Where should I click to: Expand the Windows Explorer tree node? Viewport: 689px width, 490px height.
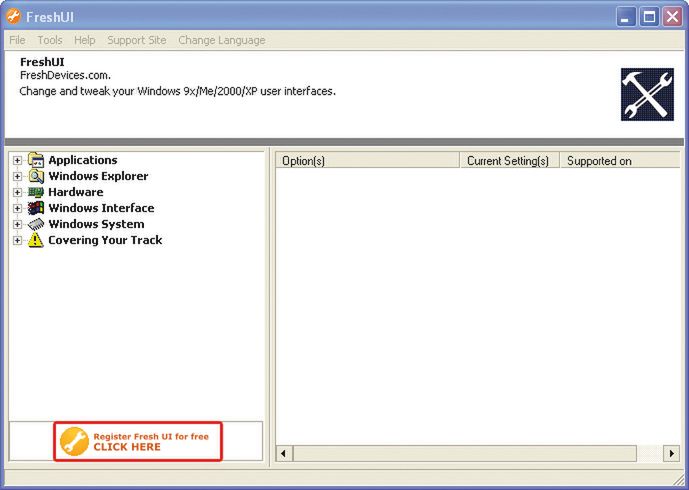click(17, 176)
